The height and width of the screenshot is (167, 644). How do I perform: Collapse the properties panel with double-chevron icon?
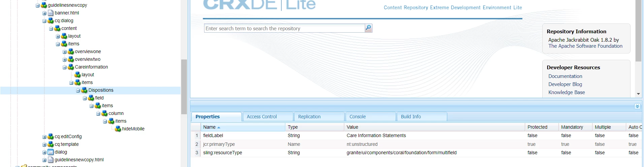pyautogui.click(x=637, y=106)
